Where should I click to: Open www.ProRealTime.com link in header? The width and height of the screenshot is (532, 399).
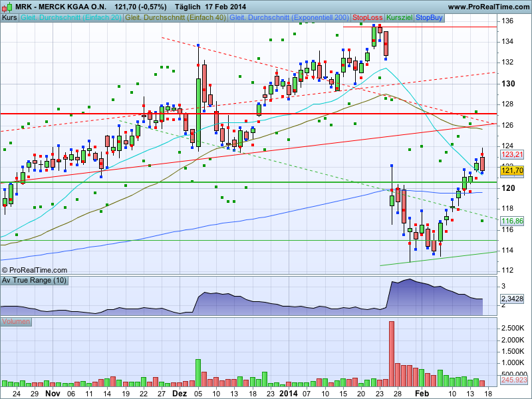(x=489, y=7)
